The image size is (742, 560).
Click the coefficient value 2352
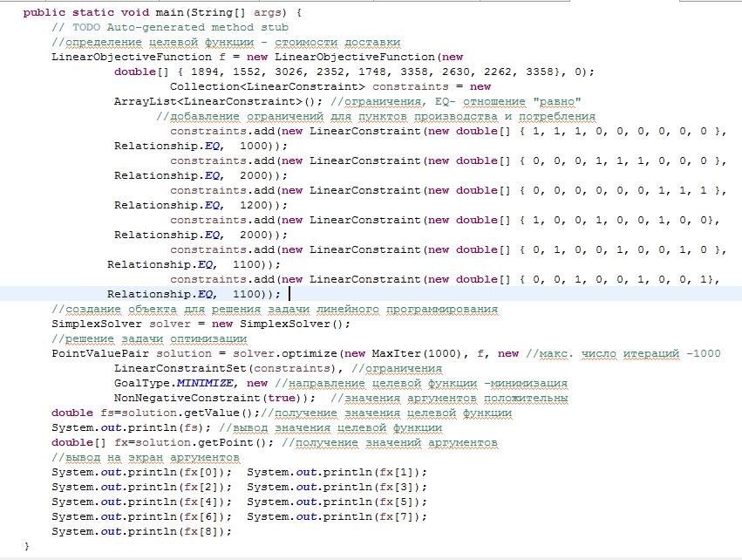(330, 72)
